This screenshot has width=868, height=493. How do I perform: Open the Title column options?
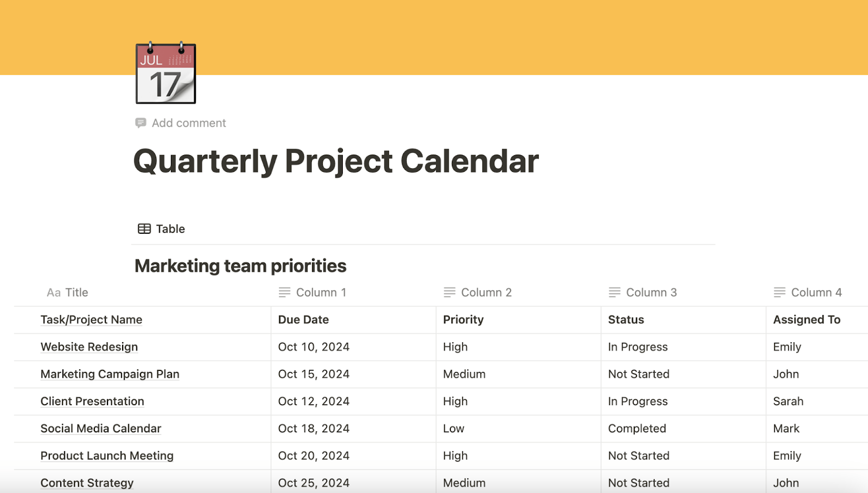point(75,292)
